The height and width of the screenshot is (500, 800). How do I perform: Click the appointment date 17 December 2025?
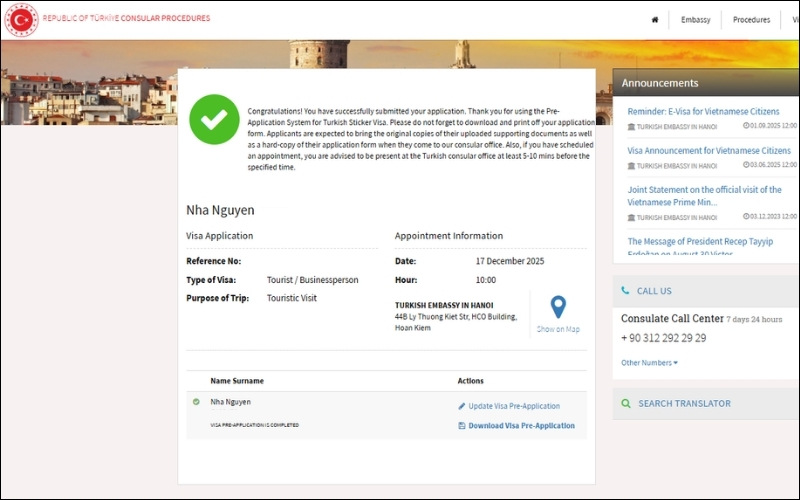(x=510, y=261)
